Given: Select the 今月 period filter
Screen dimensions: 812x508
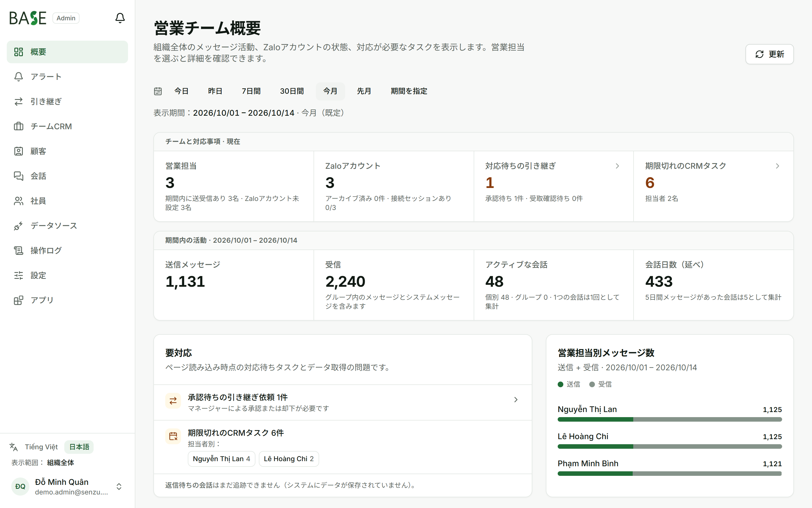Looking at the screenshot, I should (330, 91).
